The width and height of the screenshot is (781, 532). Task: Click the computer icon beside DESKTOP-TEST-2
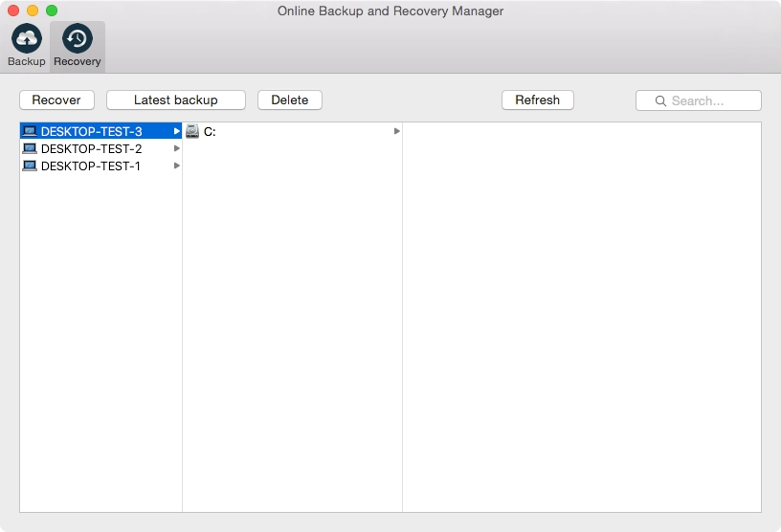point(30,148)
